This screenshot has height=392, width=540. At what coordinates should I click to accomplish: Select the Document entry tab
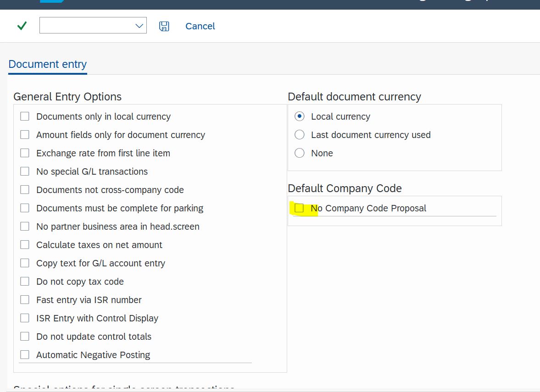click(x=47, y=64)
